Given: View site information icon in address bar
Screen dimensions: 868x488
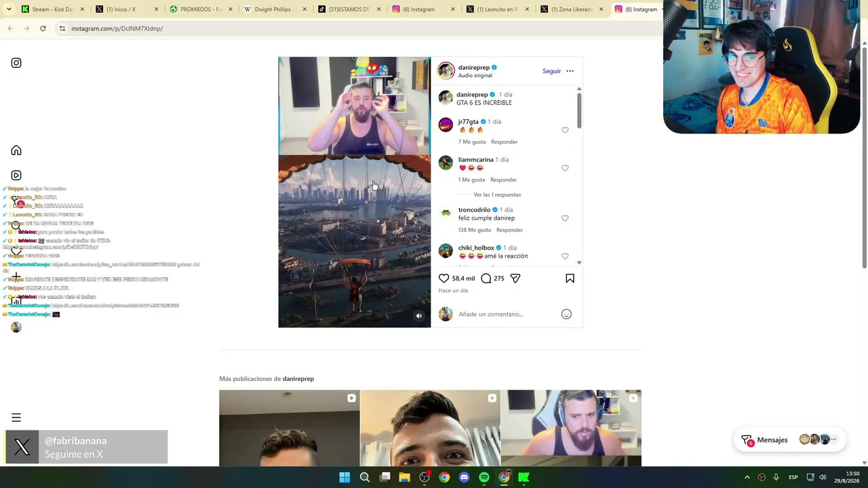Looking at the screenshot, I should [x=62, y=28].
